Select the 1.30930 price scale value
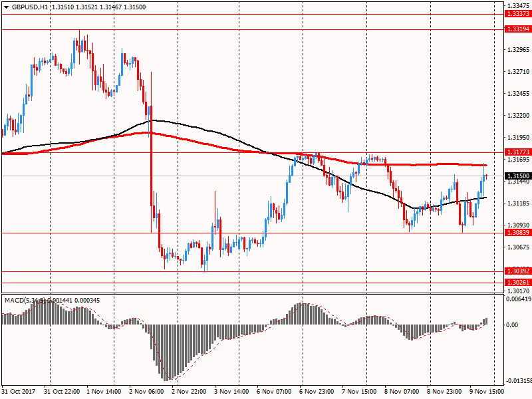 (x=518, y=225)
